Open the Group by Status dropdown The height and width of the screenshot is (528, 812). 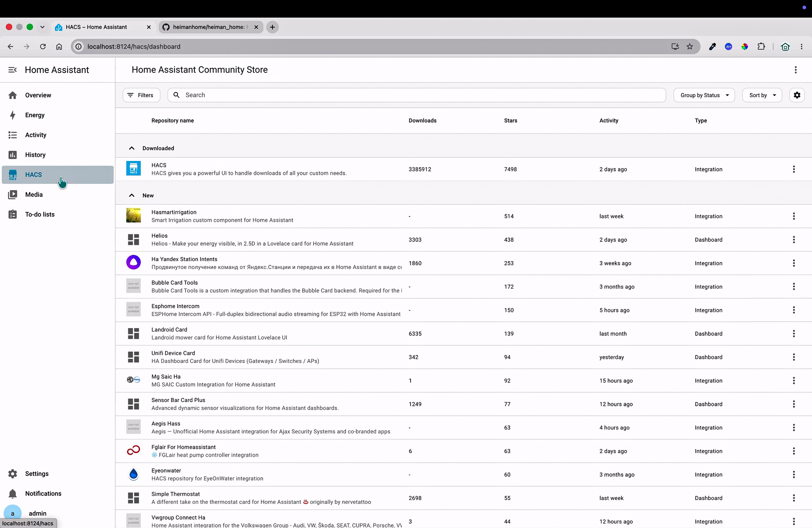(704, 95)
